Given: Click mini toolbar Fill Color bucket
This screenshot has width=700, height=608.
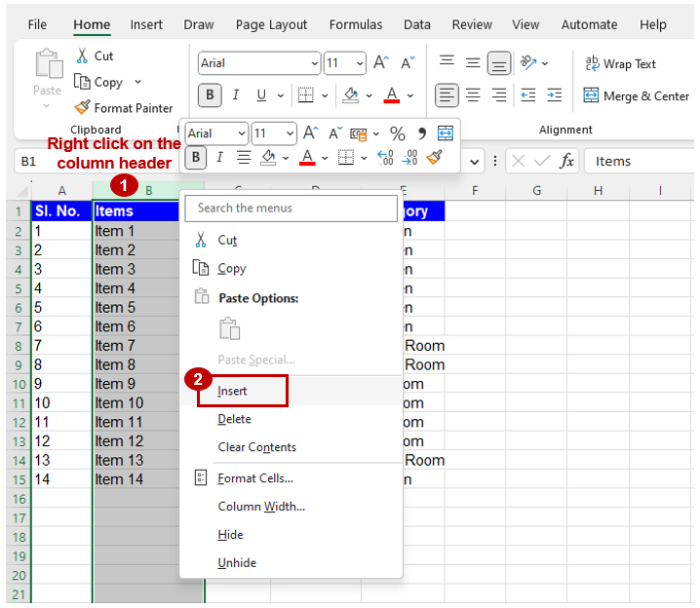Looking at the screenshot, I should [268, 158].
